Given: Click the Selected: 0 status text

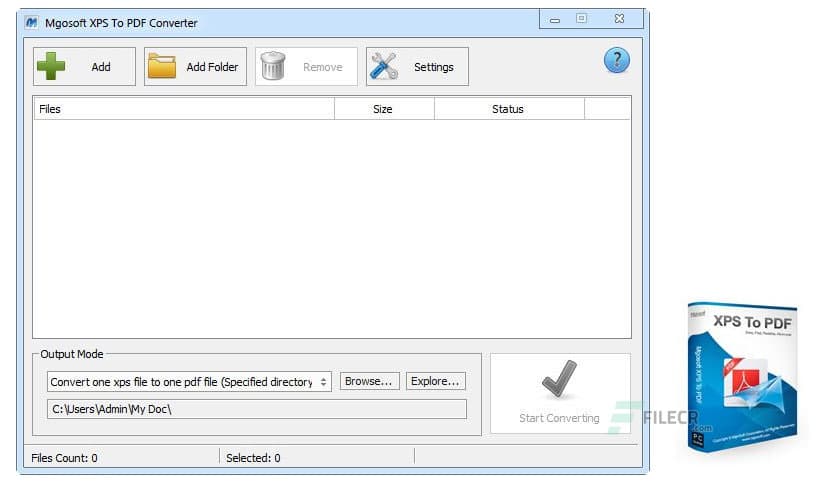Looking at the screenshot, I should (x=253, y=458).
